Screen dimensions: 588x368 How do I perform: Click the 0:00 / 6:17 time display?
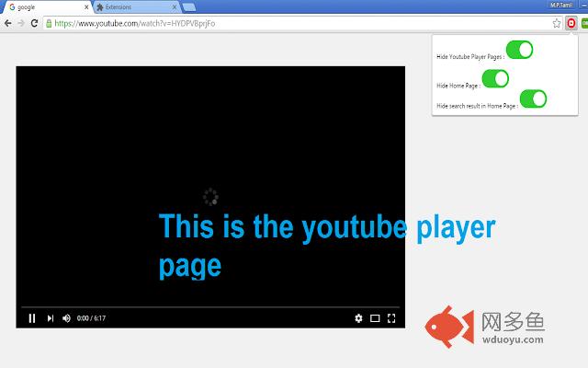(91, 318)
